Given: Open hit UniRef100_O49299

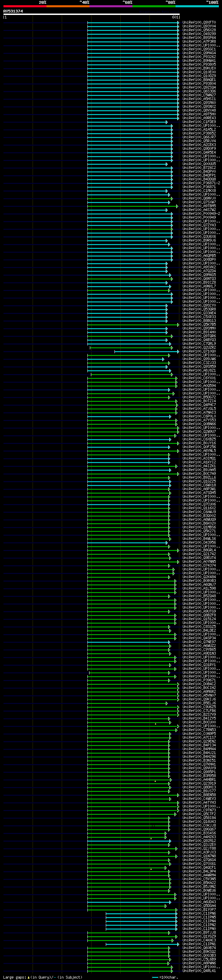Looking at the screenshot, I should coord(199,34).
